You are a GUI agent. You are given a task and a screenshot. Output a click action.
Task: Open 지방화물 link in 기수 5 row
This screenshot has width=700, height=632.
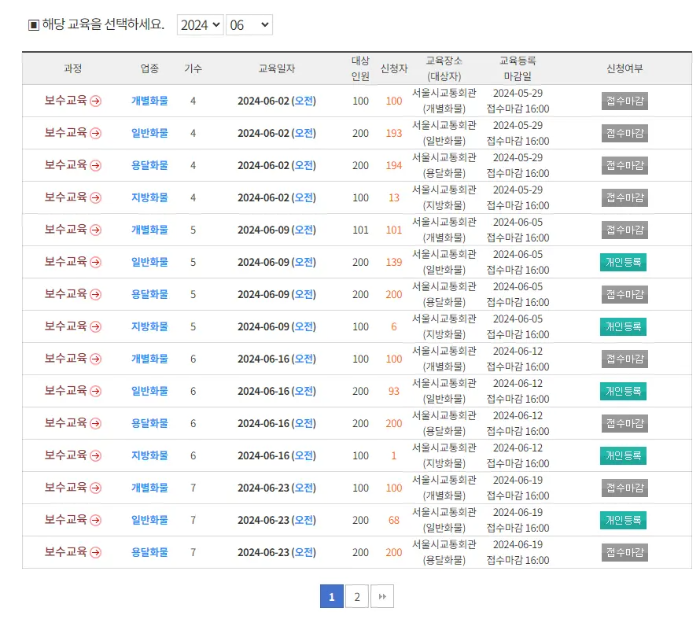[150, 327]
